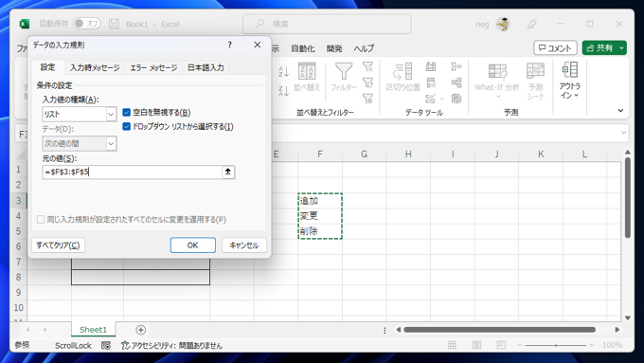
Task: Click the pen icon near account picture
Action: 532,24
